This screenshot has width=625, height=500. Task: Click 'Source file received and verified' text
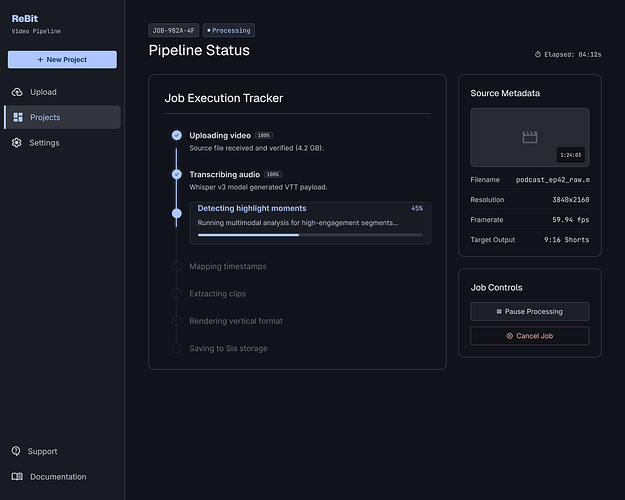point(256,148)
